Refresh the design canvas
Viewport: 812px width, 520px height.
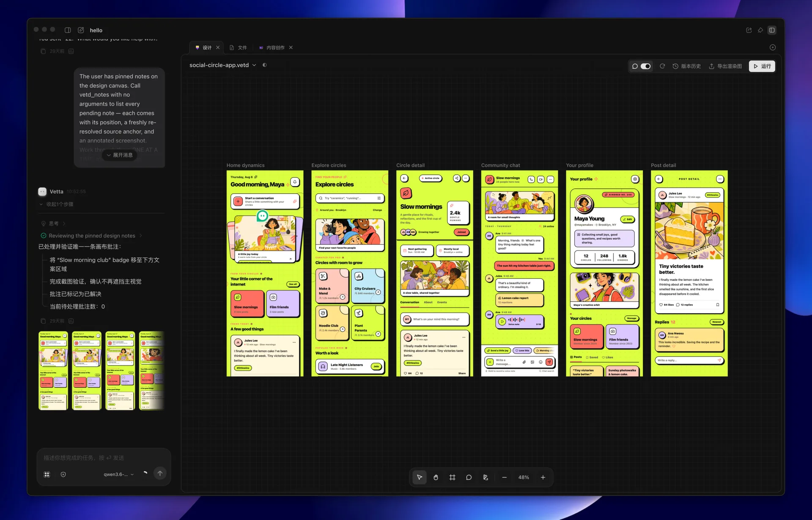(662, 66)
